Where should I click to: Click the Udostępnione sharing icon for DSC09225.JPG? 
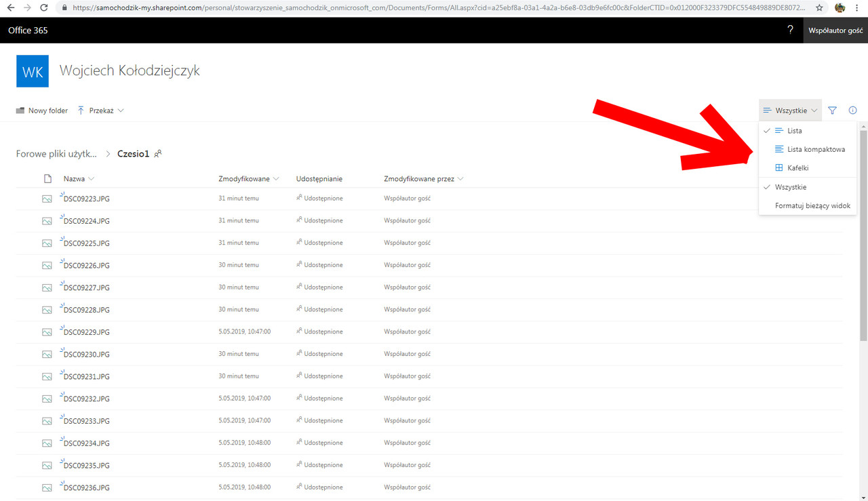[300, 242]
